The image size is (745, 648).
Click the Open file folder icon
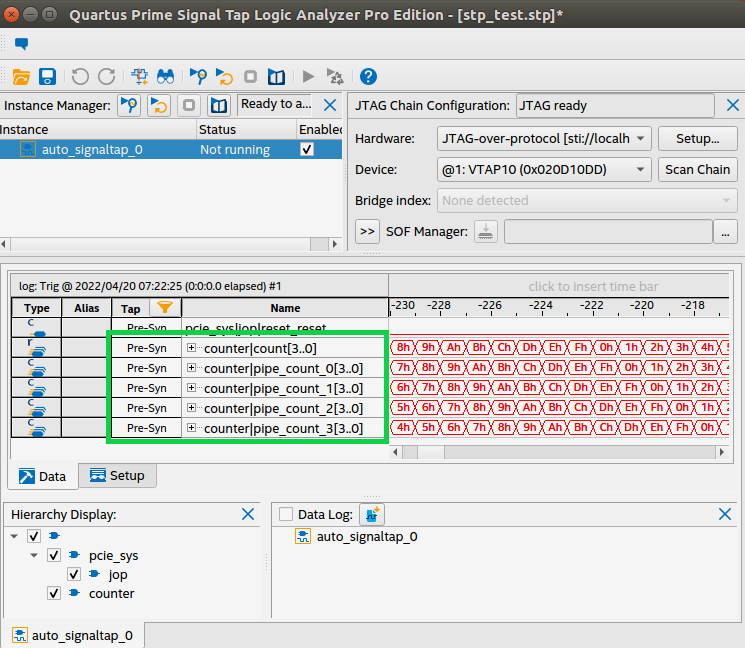[21, 77]
